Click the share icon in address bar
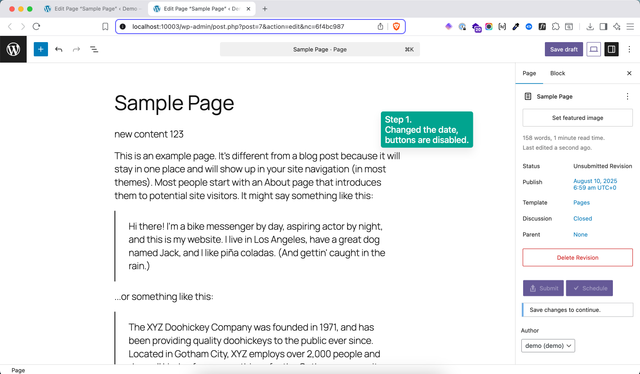Screen dimensions: 640x374 (x=380, y=27)
